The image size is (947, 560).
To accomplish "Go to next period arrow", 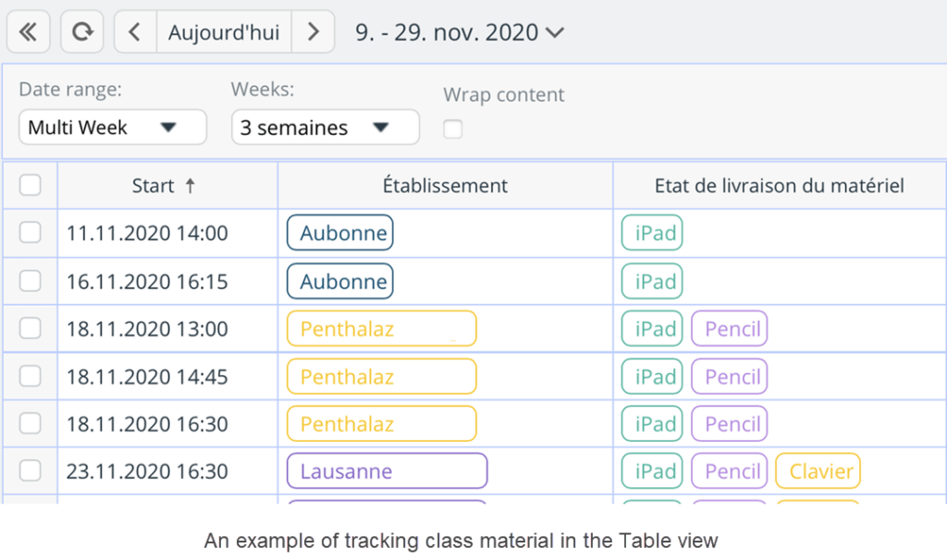I will pyautogui.click(x=314, y=32).
